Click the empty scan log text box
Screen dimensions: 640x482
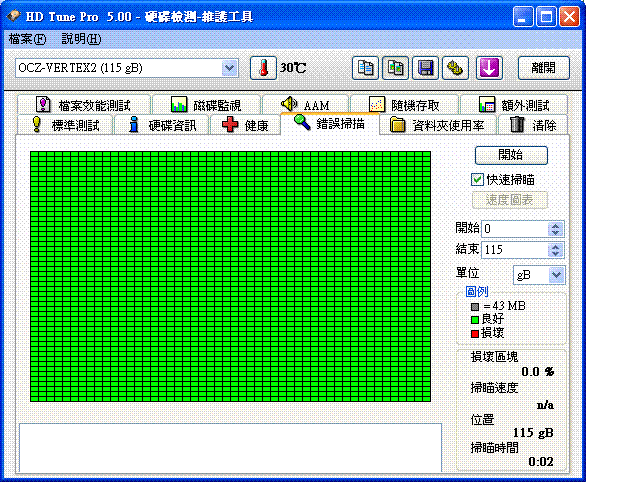point(231,448)
